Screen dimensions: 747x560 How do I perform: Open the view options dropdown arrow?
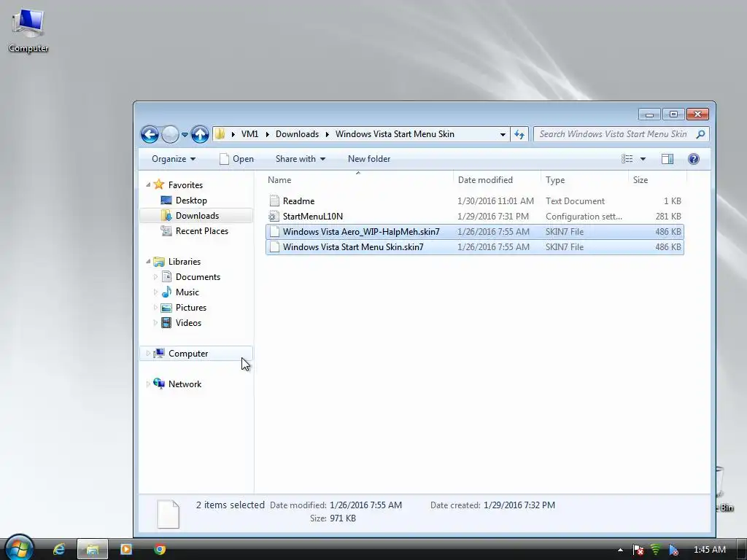coord(643,159)
